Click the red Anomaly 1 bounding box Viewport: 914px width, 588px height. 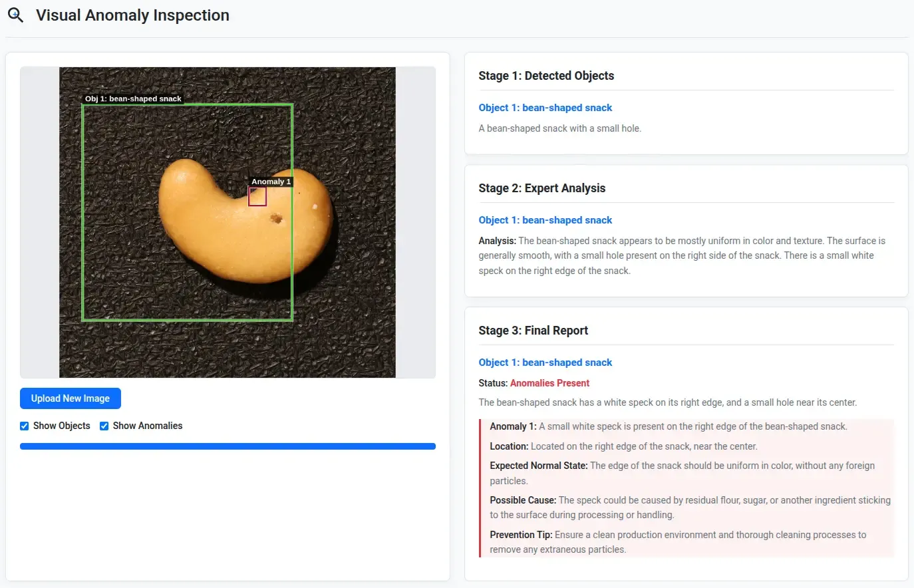257,196
